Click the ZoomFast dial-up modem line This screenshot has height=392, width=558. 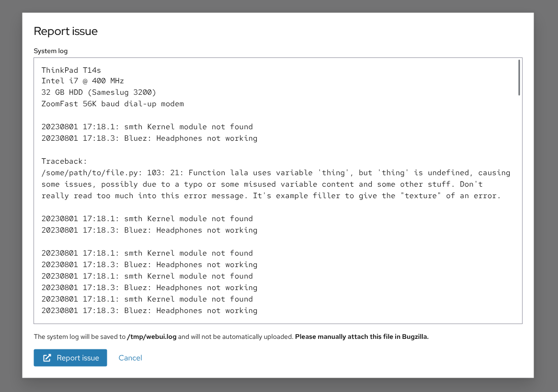[113, 104]
